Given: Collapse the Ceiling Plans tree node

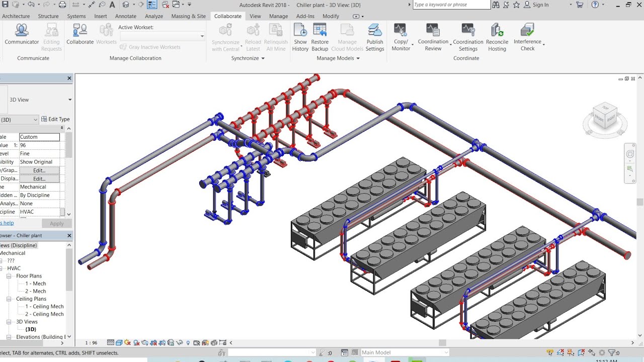Looking at the screenshot, I should pyautogui.click(x=9, y=299).
